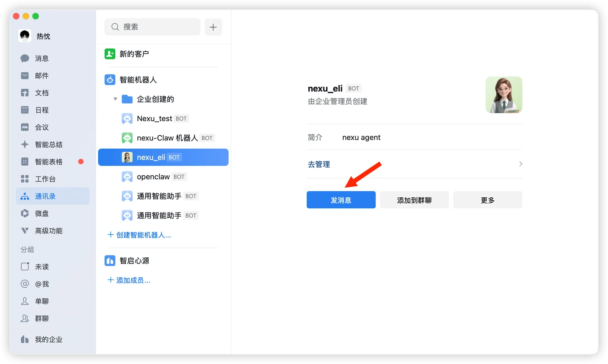Click the nexu_eli profile avatar image
The height and width of the screenshot is (364, 608).
point(504,95)
